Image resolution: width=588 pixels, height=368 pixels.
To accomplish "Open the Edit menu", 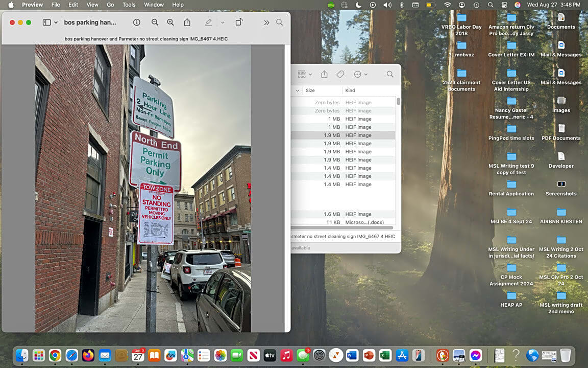I will coord(73,5).
